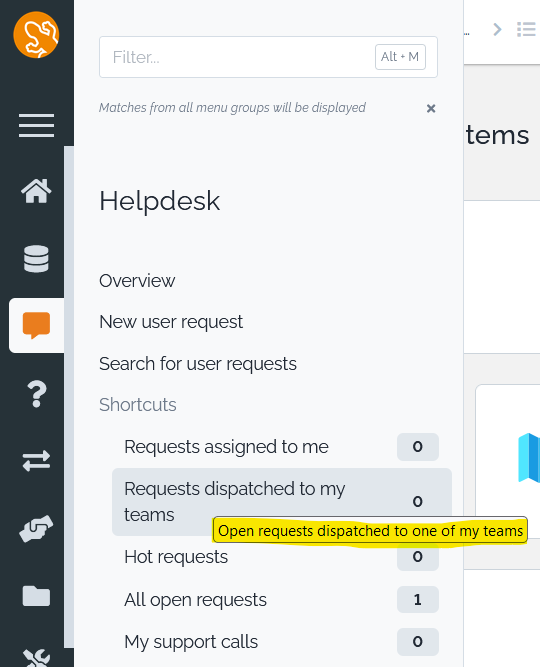
Task: Open the Welcome home icon
Action: coord(36,191)
